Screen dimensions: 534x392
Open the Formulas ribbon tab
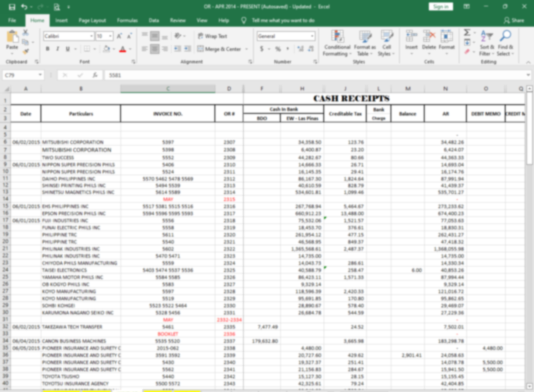[x=127, y=20]
